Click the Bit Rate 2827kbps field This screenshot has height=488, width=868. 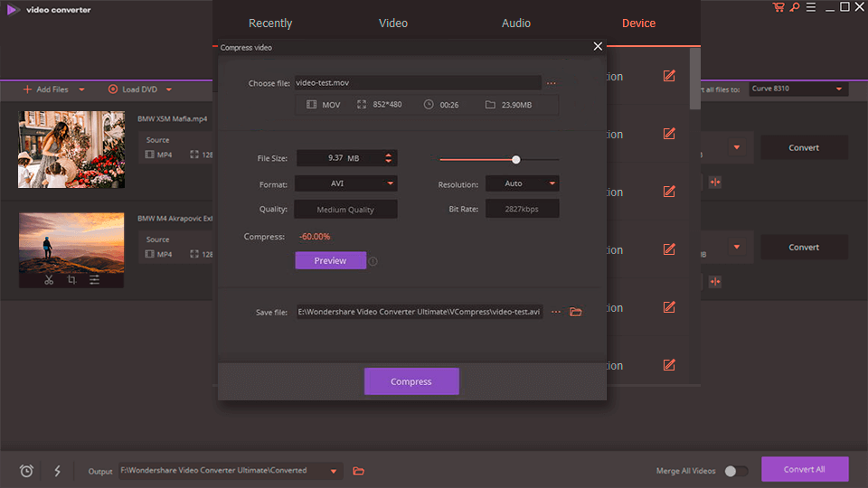click(x=522, y=209)
